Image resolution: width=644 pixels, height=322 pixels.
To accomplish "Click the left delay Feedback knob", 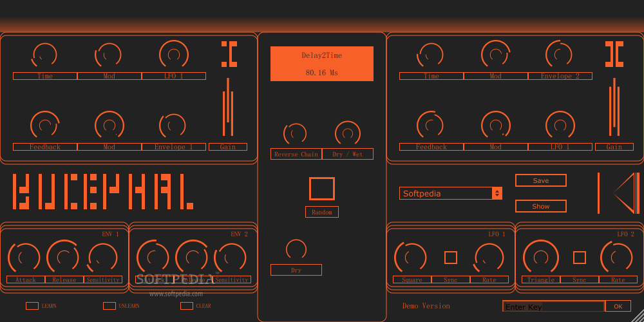I will coord(44,124).
